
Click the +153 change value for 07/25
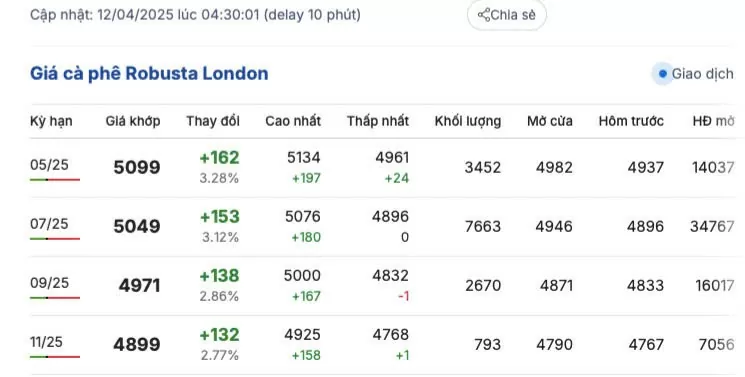tap(220, 217)
